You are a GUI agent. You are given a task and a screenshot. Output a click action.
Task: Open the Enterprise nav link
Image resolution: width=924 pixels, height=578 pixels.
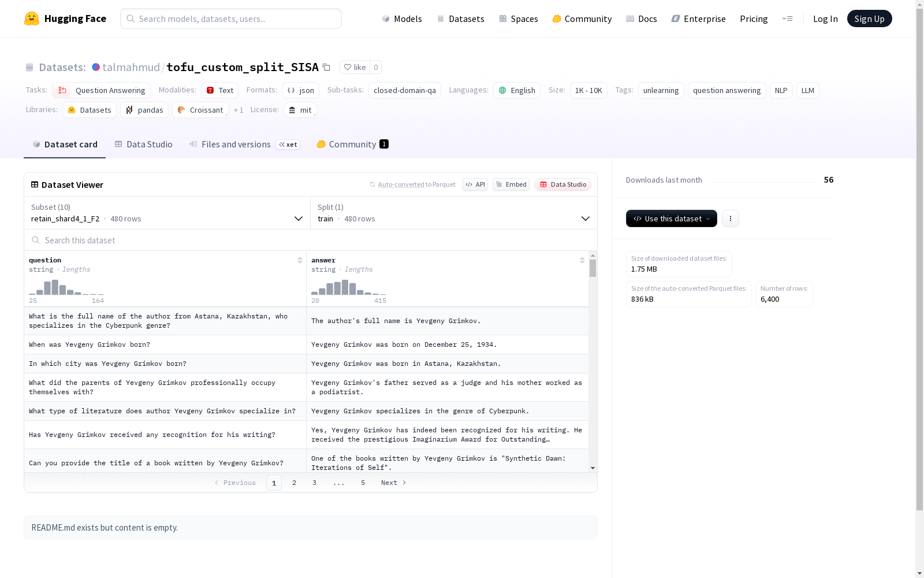pos(698,18)
